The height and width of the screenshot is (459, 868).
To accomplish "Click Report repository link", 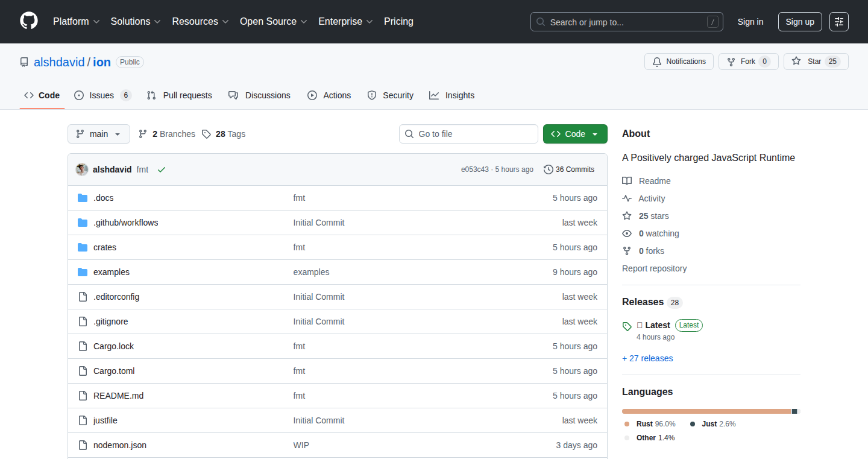I will click(654, 268).
